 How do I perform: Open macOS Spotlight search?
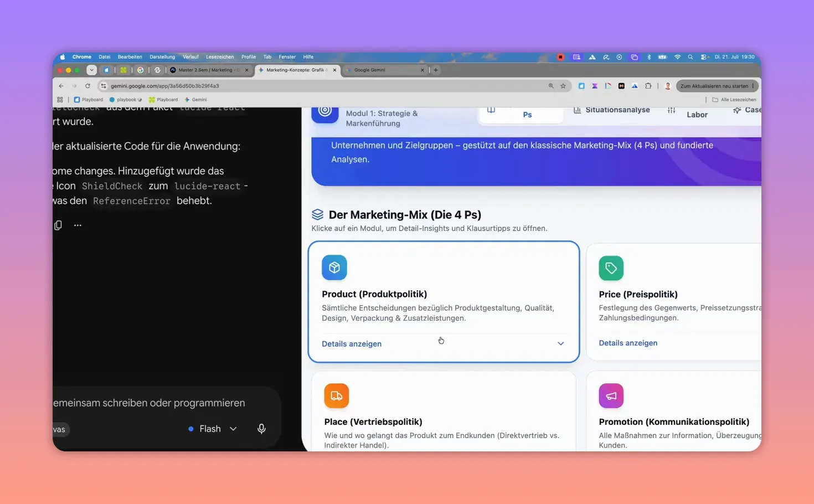tap(691, 57)
